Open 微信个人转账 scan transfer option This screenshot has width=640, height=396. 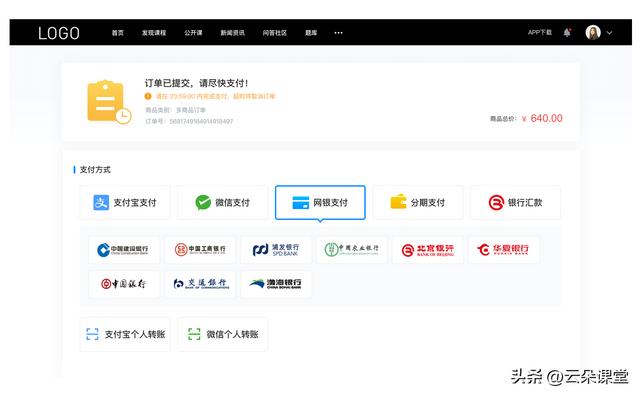point(222,334)
